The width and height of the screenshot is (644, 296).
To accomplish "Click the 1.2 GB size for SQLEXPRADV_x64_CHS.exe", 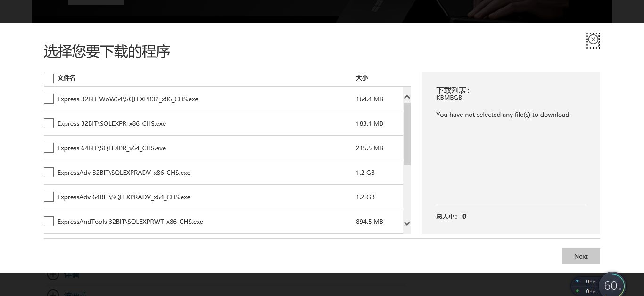I will [x=365, y=197].
